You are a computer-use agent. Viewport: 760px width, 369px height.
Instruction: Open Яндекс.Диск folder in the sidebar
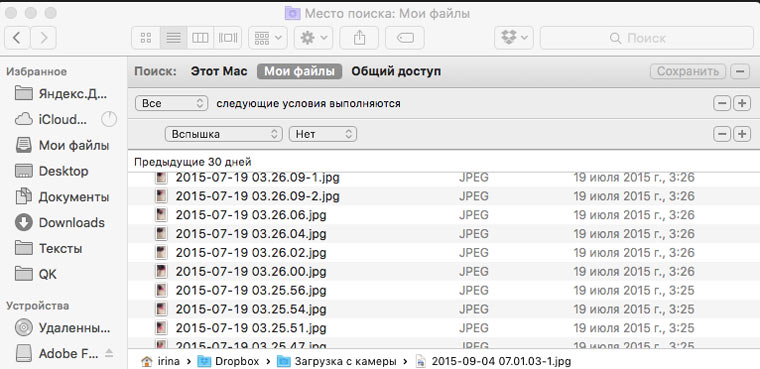click(x=62, y=94)
